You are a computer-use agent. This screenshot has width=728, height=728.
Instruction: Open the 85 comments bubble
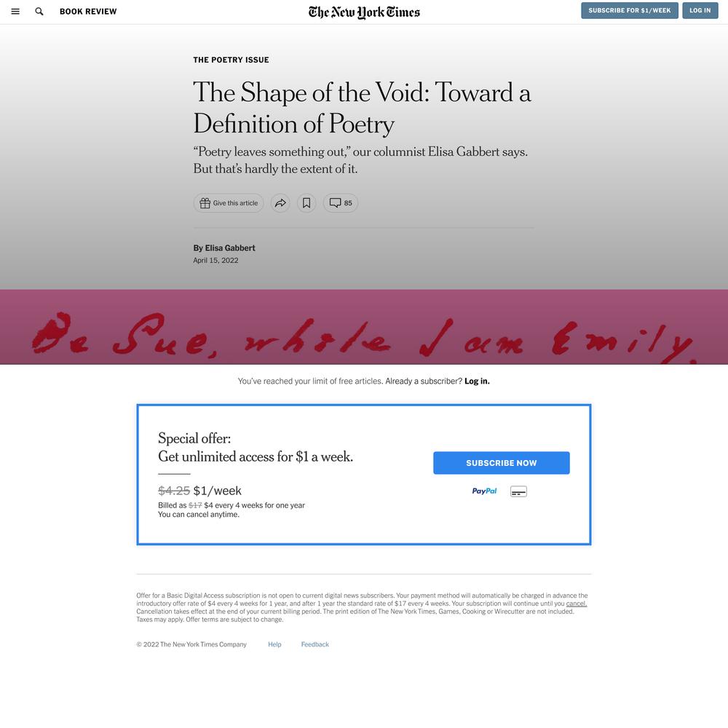click(x=340, y=203)
